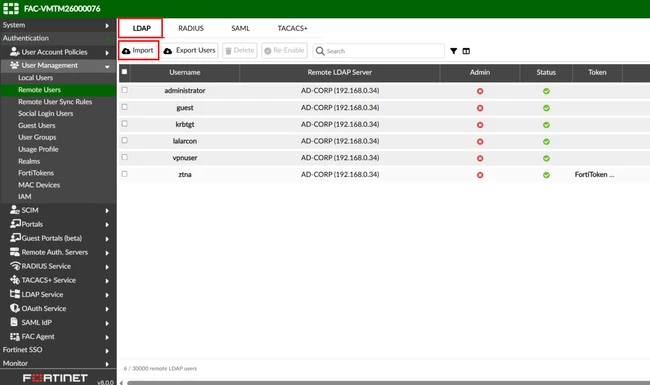The image size is (650, 385).
Task: Click the Export Users button
Action: pos(190,50)
